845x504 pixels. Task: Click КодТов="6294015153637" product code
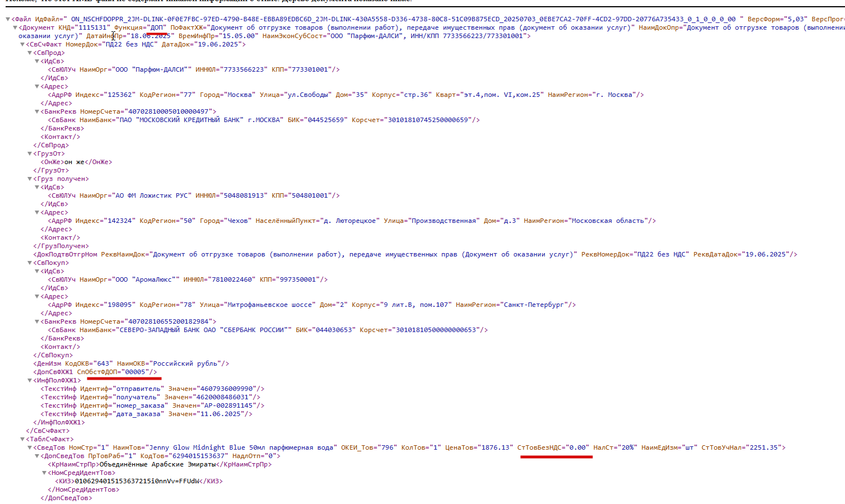coord(184,456)
